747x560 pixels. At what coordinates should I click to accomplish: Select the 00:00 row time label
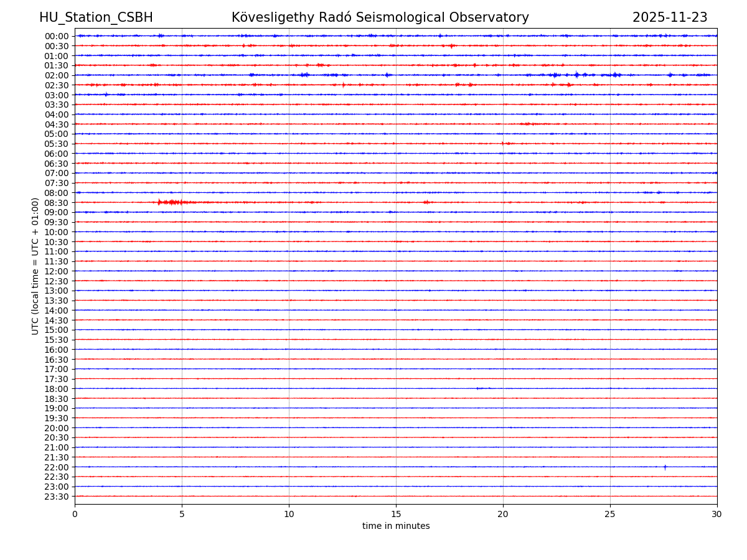pyautogui.click(x=57, y=36)
